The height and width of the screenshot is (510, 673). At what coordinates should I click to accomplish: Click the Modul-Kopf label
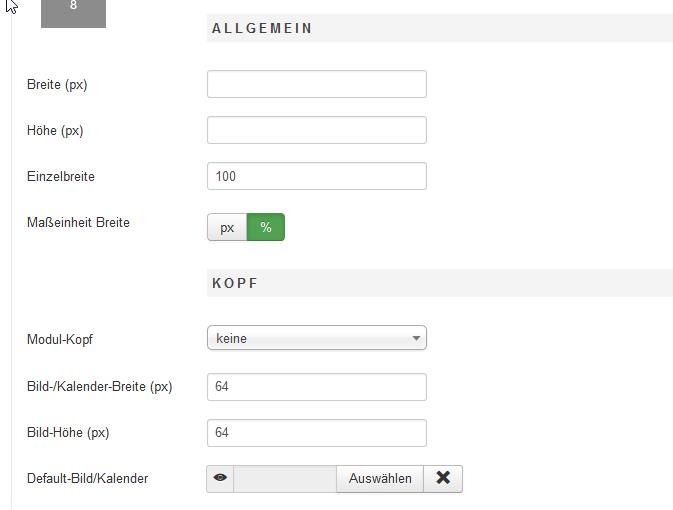click(60, 339)
